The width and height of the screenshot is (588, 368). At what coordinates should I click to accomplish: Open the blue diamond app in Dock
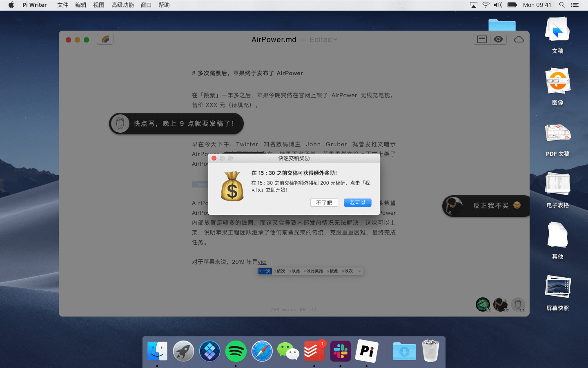coord(209,351)
